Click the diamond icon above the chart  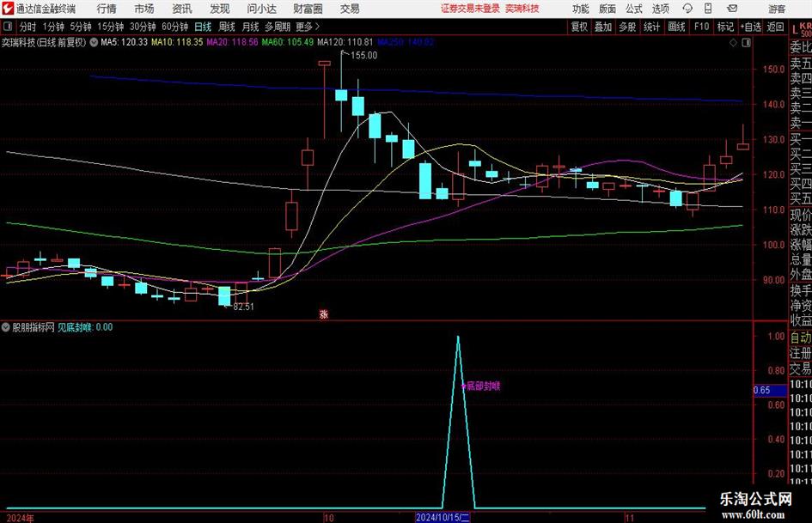733,43
